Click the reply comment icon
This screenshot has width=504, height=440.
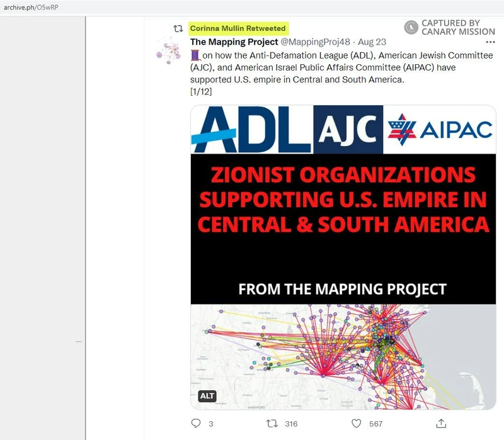pos(196,423)
